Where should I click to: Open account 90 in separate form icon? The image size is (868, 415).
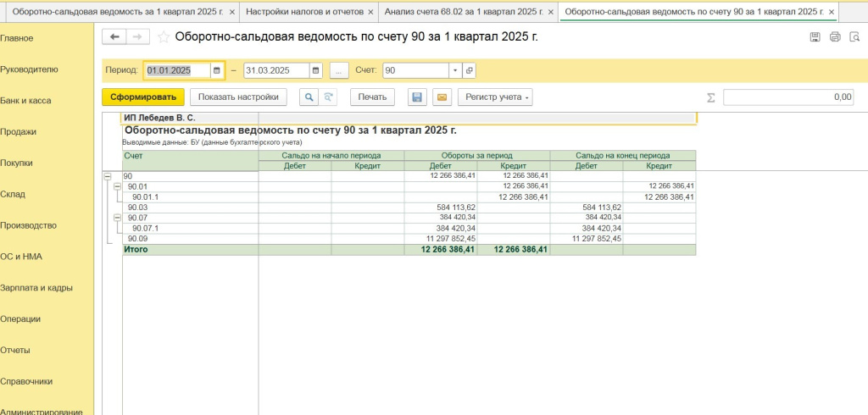point(468,70)
